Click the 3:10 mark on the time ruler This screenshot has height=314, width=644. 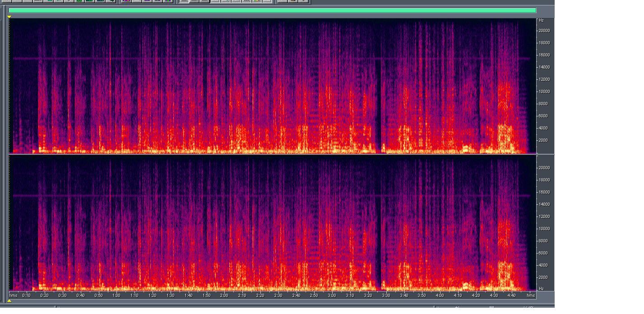(x=350, y=296)
